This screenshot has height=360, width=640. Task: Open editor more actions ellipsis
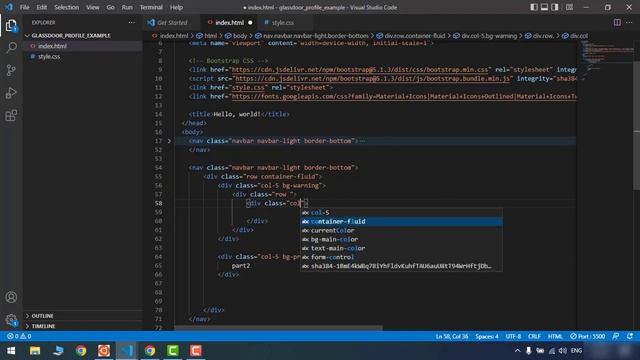point(629,22)
